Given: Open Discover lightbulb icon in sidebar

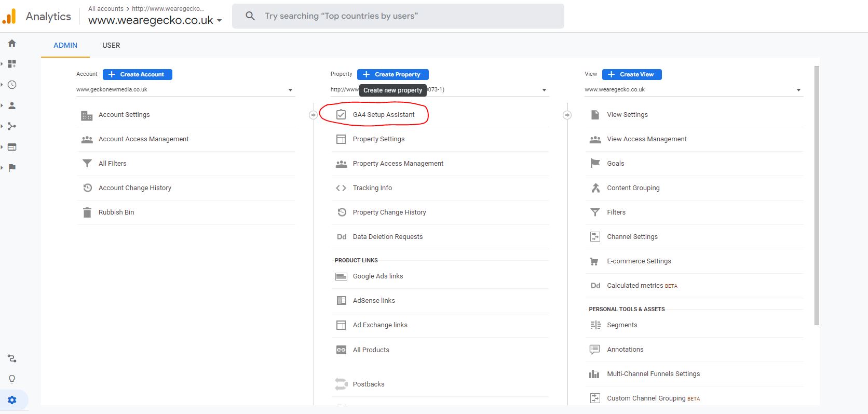Looking at the screenshot, I should click(x=12, y=379).
